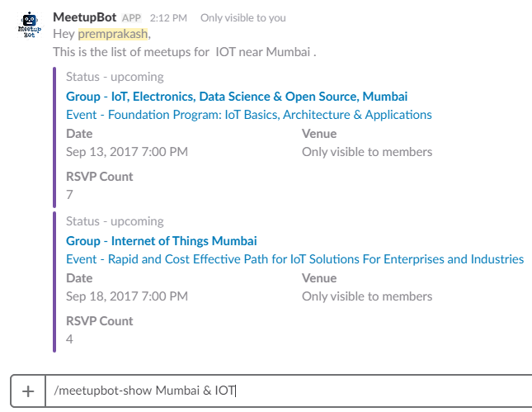Click the premprakash mention
The width and height of the screenshot is (532, 412).
(113, 34)
